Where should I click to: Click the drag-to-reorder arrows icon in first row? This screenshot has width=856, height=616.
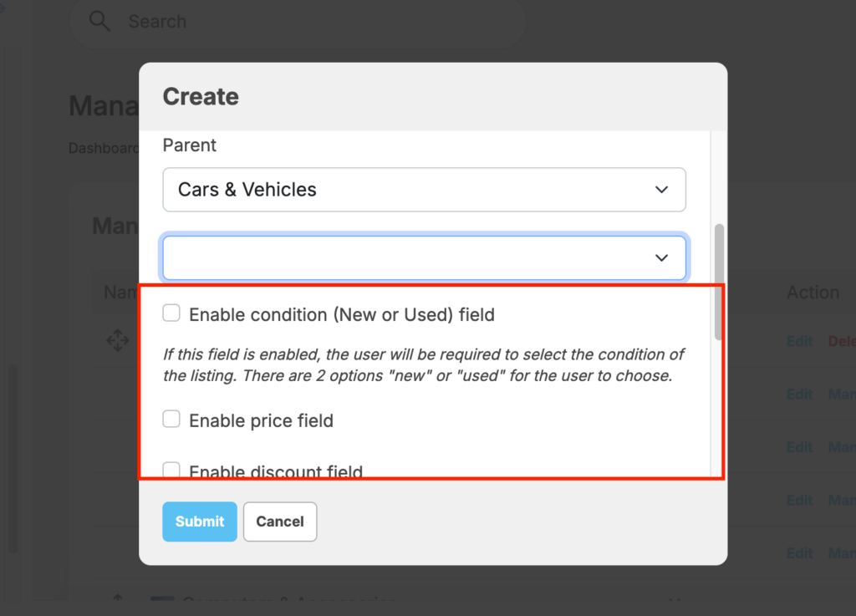point(117,341)
